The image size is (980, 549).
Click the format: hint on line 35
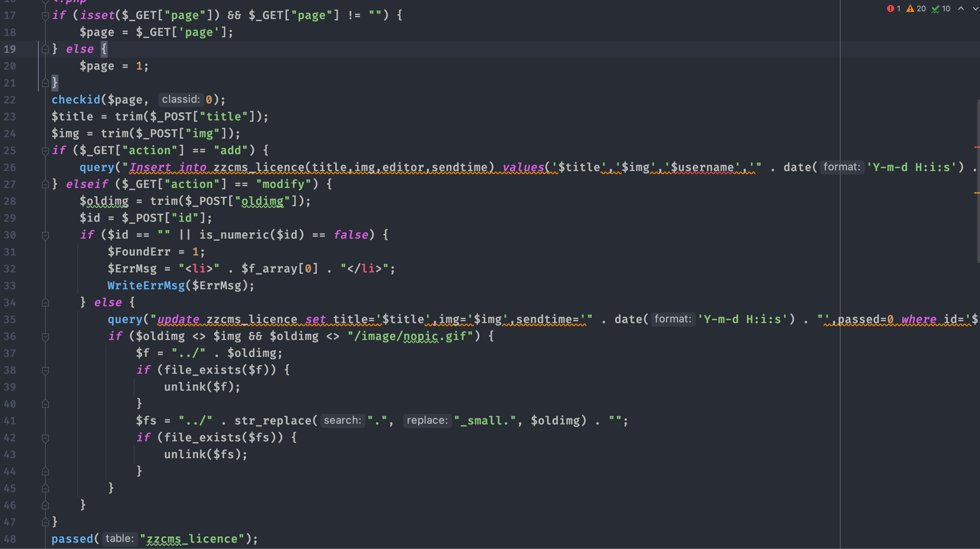coord(673,319)
